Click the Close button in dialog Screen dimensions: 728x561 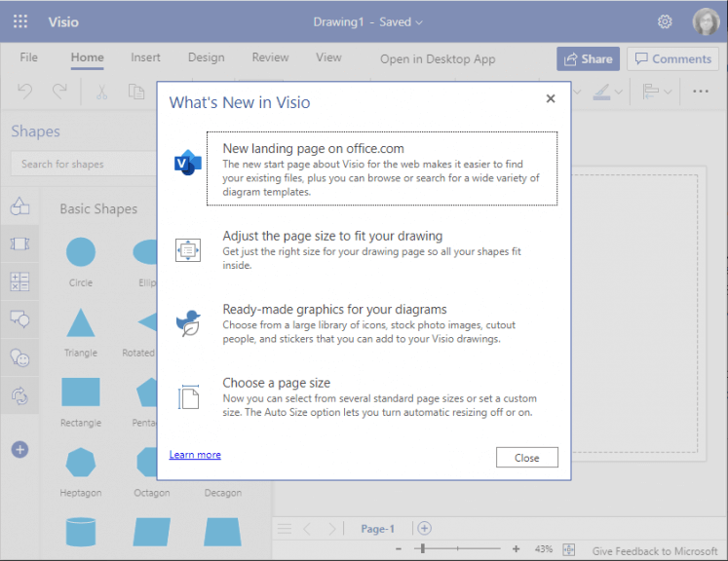527,458
